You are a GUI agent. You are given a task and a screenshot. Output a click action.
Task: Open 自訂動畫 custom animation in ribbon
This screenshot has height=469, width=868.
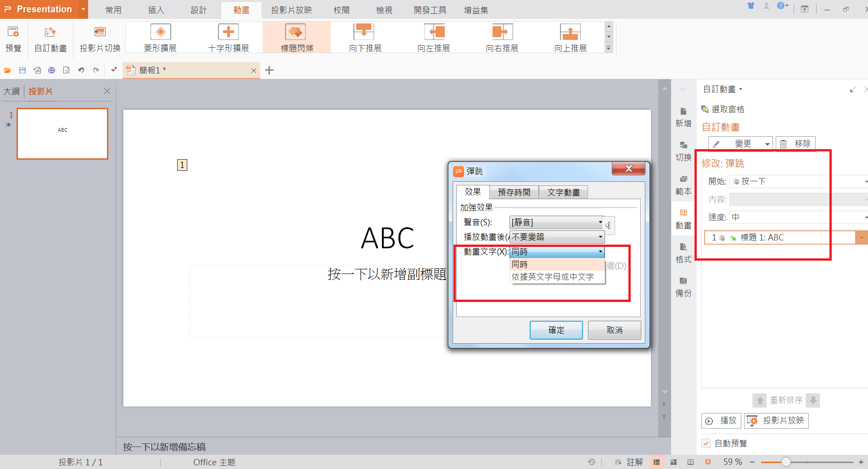tap(50, 39)
